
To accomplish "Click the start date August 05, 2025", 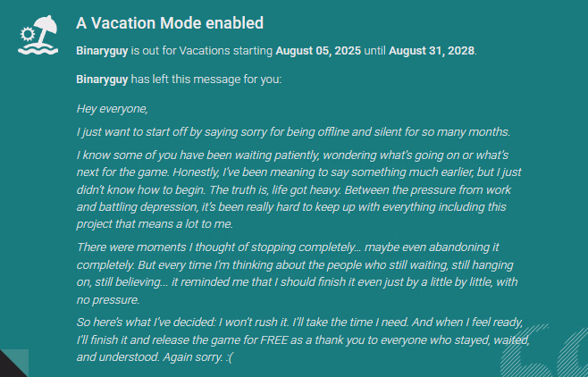I will 318,51.
